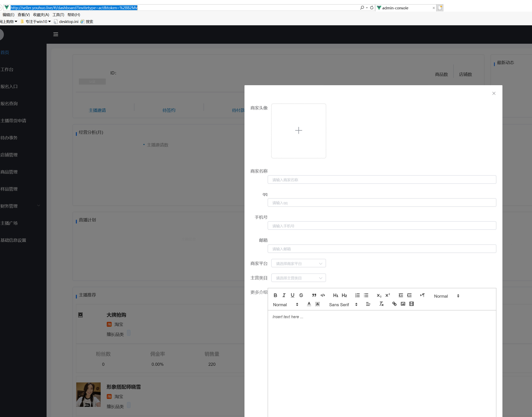The width and height of the screenshot is (532, 417).
Task: Open the text alignment picker
Action: pos(368,304)
